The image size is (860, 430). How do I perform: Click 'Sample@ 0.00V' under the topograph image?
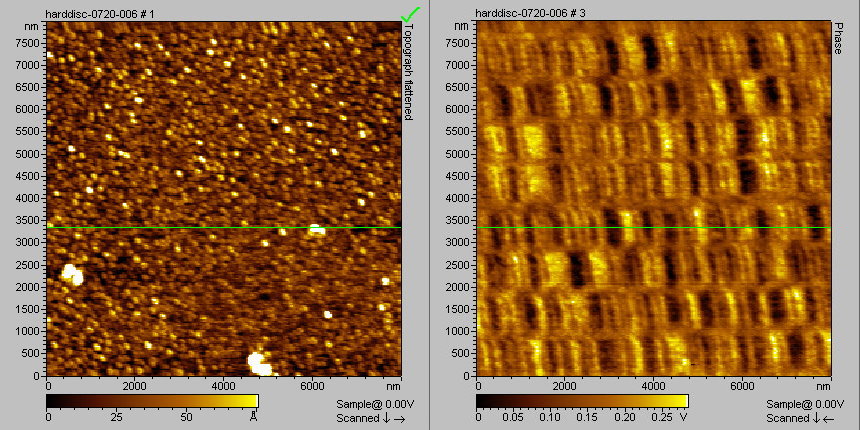372,403
